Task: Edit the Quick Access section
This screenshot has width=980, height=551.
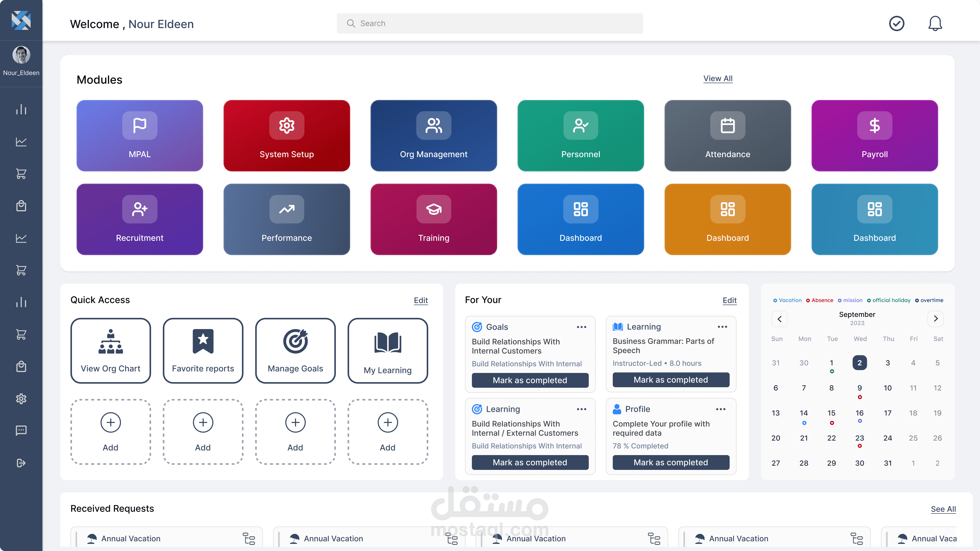Action: coord(421,300)
